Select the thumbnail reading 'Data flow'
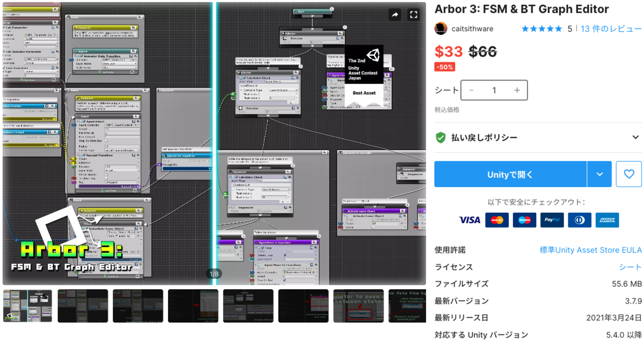This screenshot has width=644, height=345. coord(407,306)
